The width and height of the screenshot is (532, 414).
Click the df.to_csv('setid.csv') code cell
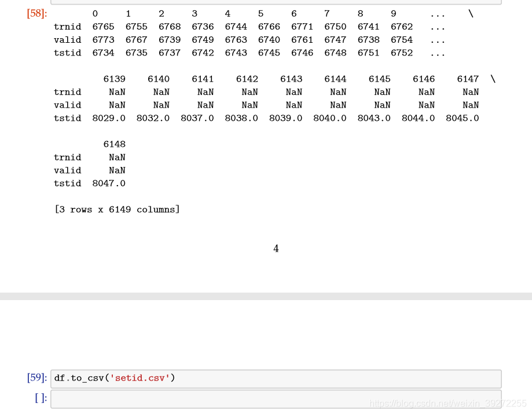click(x=276, y=379)
